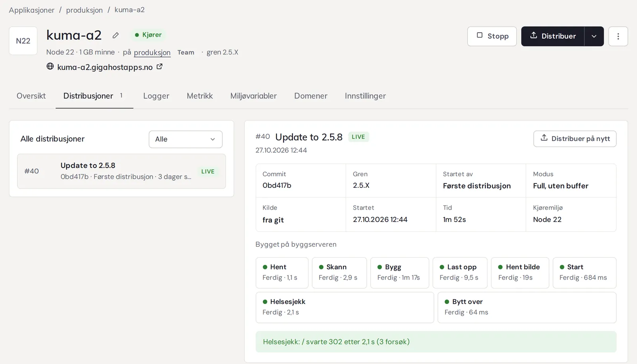
Task: Click the 'Bygget på byggserveren' text
Action: tap(296, 244)
